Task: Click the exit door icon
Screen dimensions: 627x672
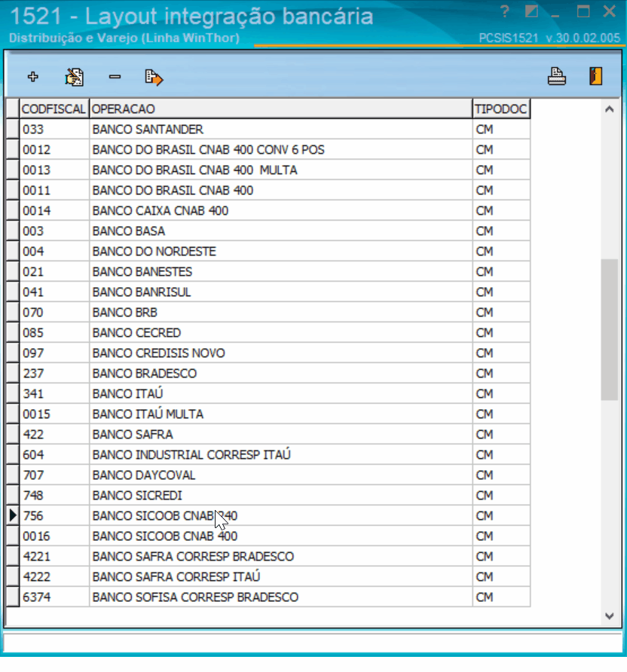Action: 595,77
